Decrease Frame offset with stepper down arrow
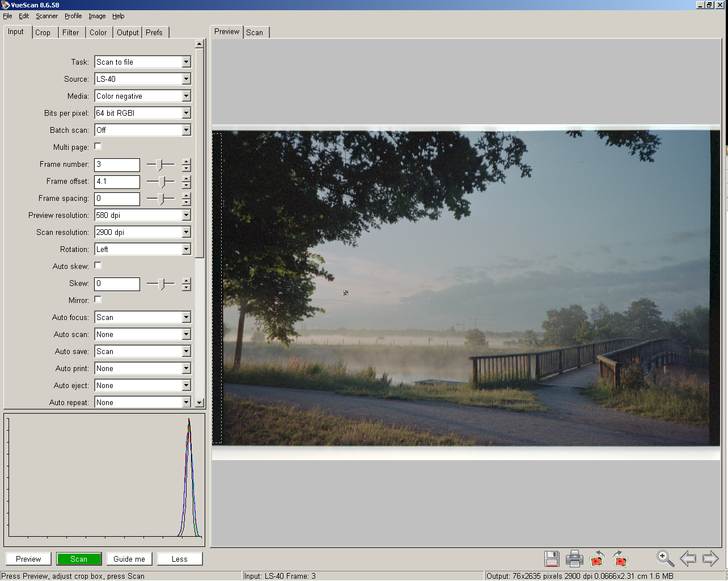This screenshot has width=728, height=581. click(x=187, y=185)
